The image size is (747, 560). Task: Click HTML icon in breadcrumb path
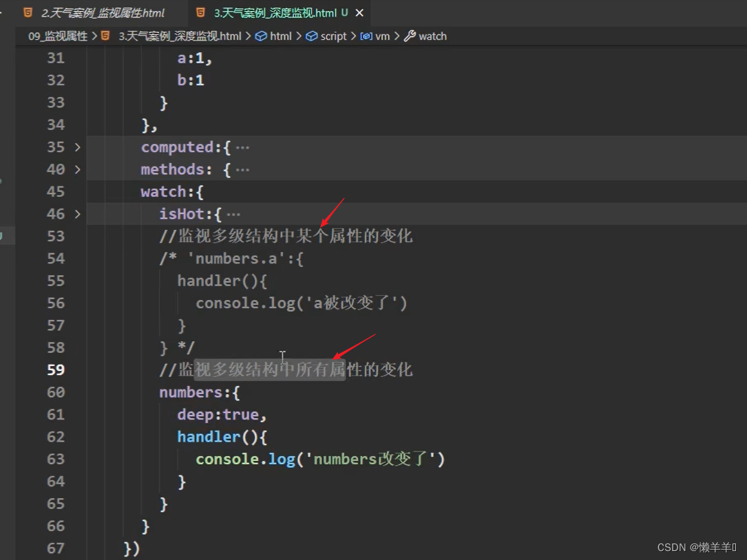(106, 36)
